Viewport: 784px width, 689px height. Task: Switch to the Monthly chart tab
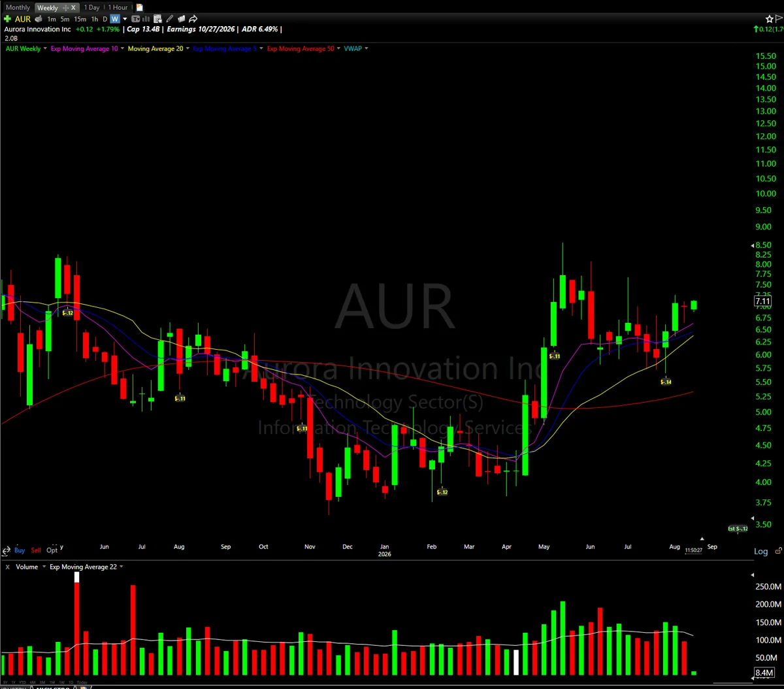[x=18, y=7]
